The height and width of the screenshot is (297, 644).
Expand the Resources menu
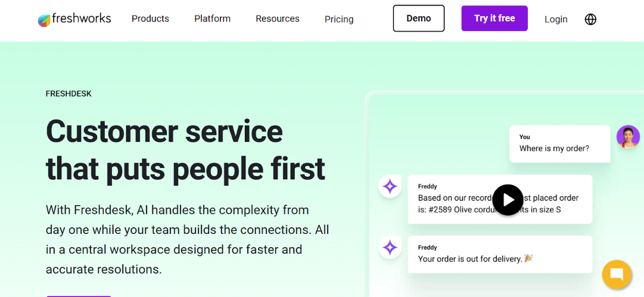click(x=278, y=19)
